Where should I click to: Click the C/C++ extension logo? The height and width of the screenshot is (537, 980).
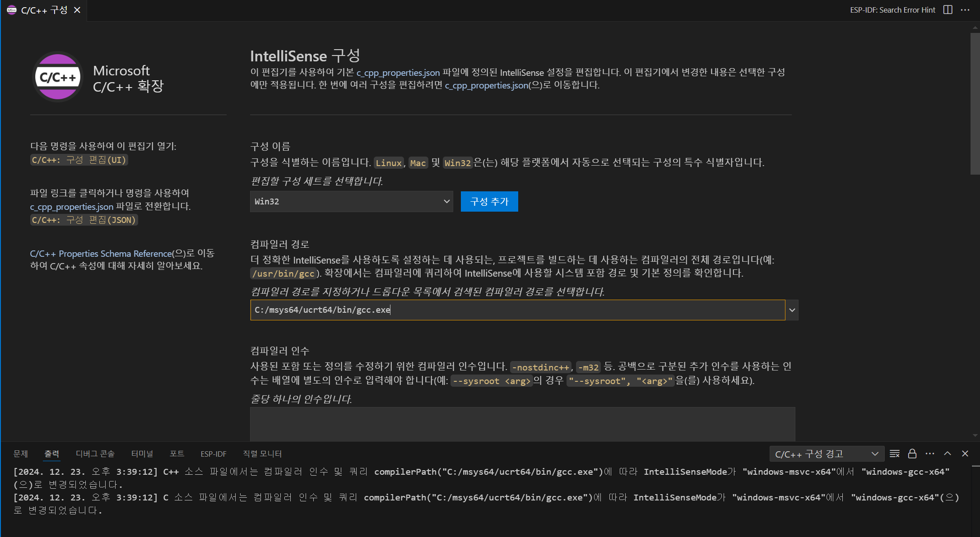click(58, 77)
